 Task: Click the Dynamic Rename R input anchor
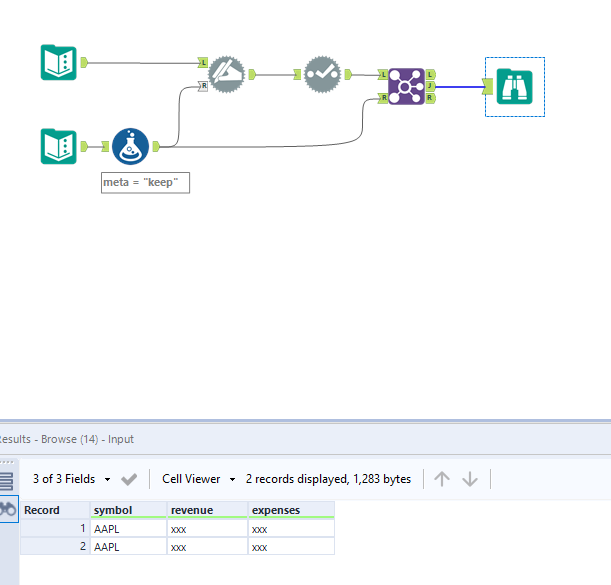point(203,86)
